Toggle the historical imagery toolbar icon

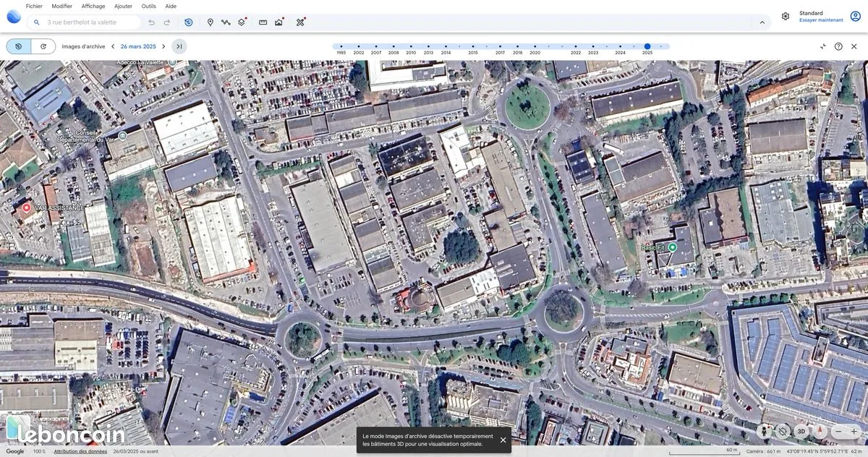188,22
